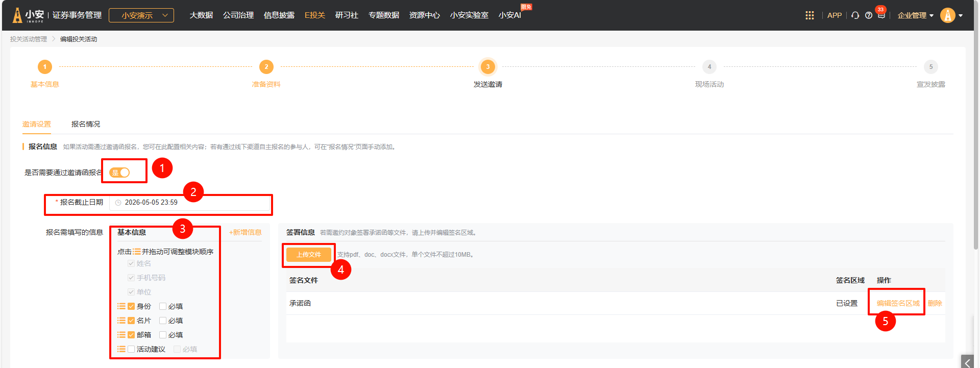Click the 承诺函 file name
This screenshot has width=980, height=368.
click(x=300, y=303)
